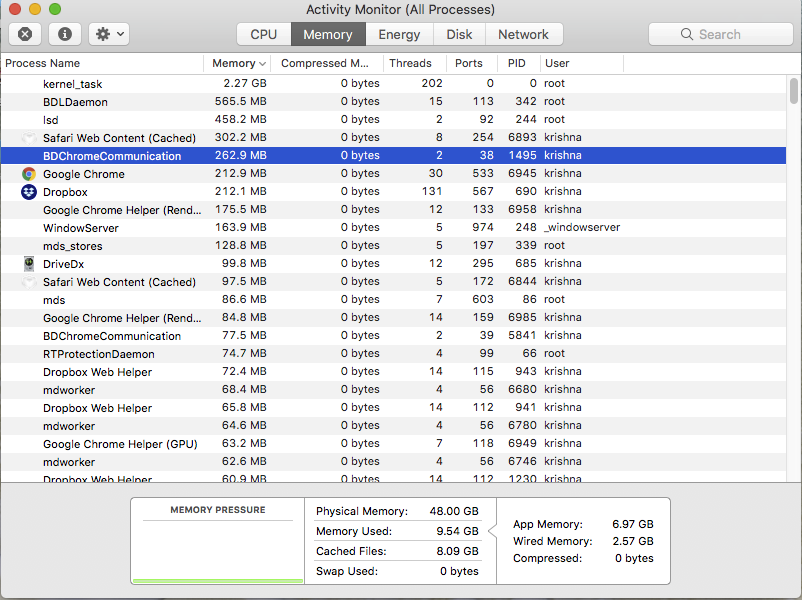This screenshot has width=802, height=600.
Task: Select mdworker with PID 6780
Action: [393, 426]
